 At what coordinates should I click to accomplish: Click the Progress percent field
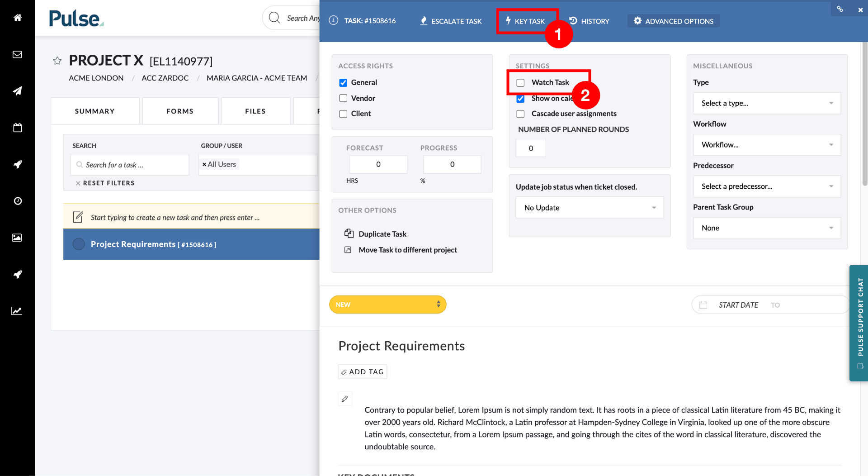point(452,164)
